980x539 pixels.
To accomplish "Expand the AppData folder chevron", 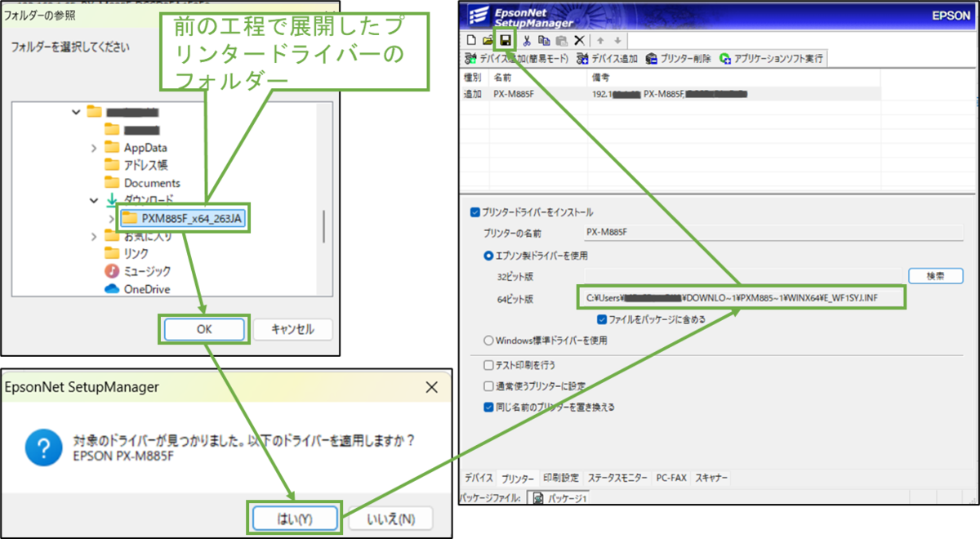I will coord(94,148).
